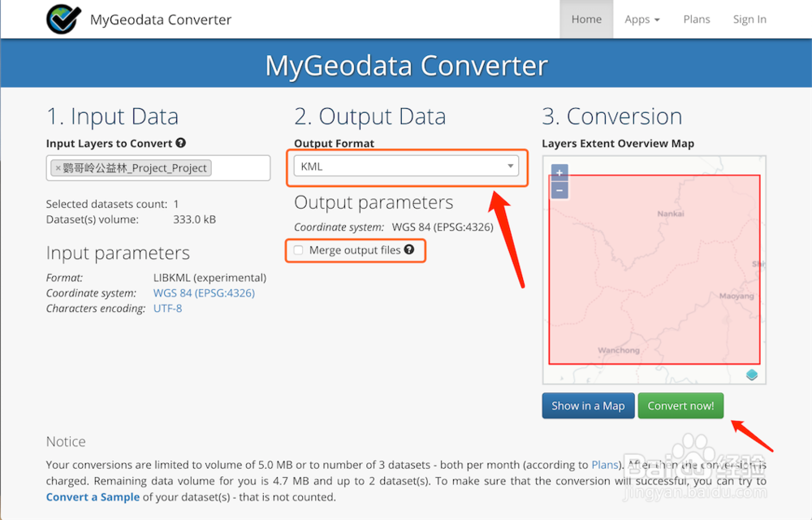This screenshot has width=812, height=520.
Task: Start conversion with Convert now!
Action: click(x=680, y=405)
